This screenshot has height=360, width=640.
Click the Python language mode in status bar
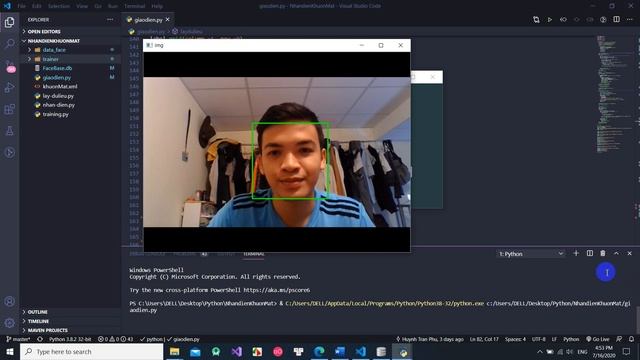coord(571,339)
